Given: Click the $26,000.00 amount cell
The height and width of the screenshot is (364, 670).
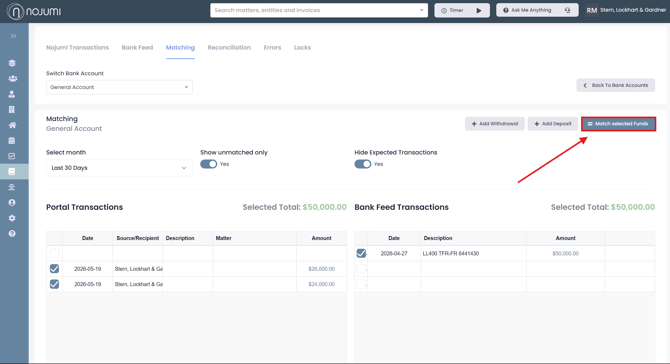Looking at the screenshot, I should (321, 269).
